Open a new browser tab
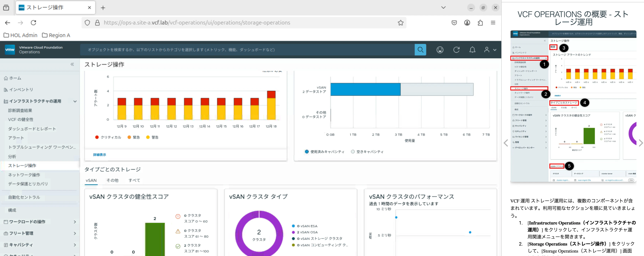 103,8
